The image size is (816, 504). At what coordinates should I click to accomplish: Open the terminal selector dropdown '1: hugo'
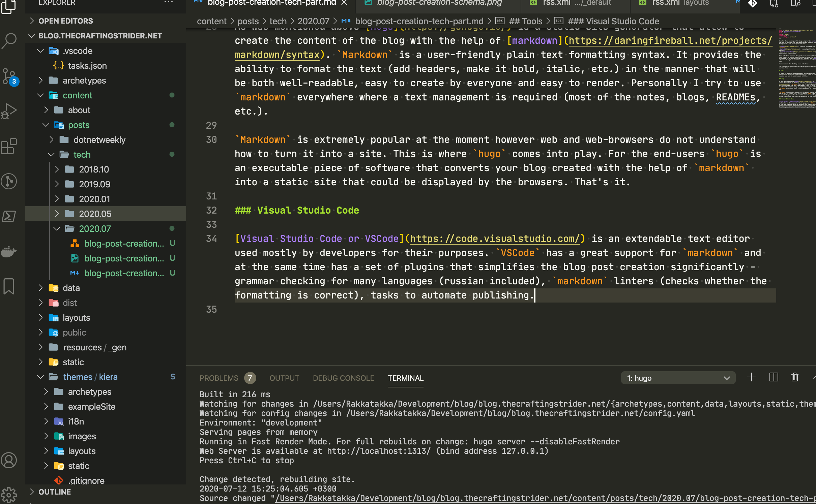pos(678,378)
